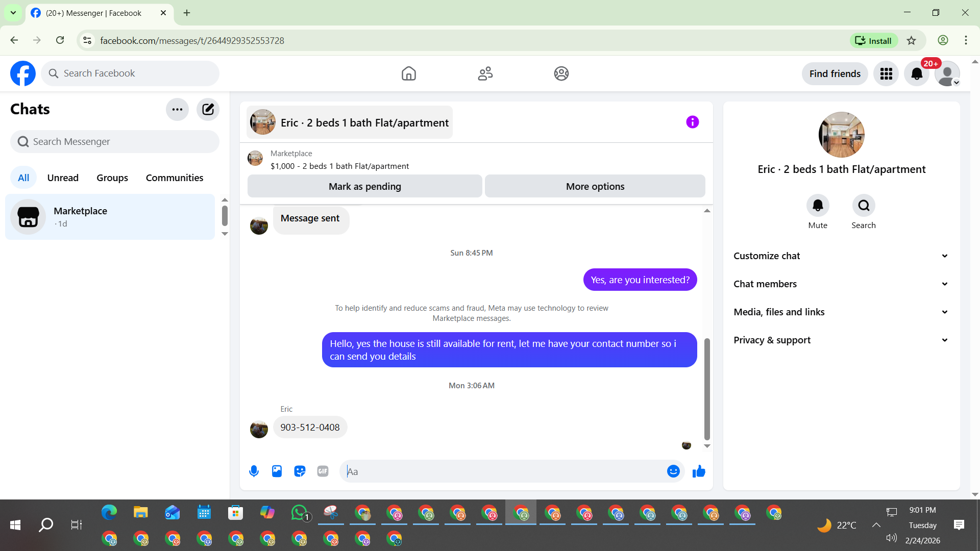Click the voice clip microphone icon
Screen dimensions: 980x551
coord(254,471)
